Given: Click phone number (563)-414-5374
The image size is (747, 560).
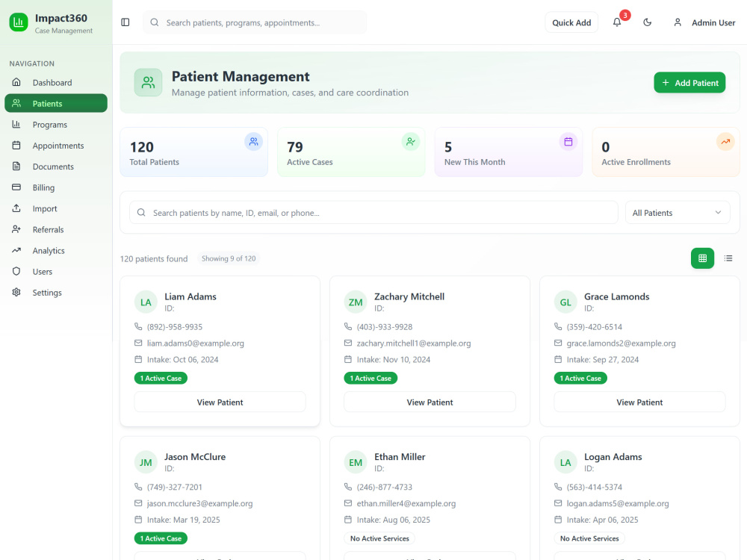Looking at the screenshot, I should pyautogui.click(x=594, y=487).
